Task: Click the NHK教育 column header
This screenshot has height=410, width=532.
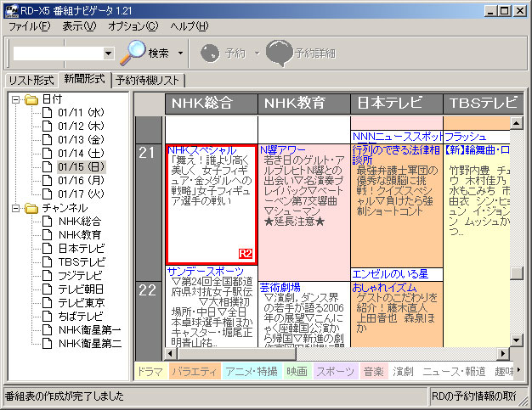Action: 304,104
